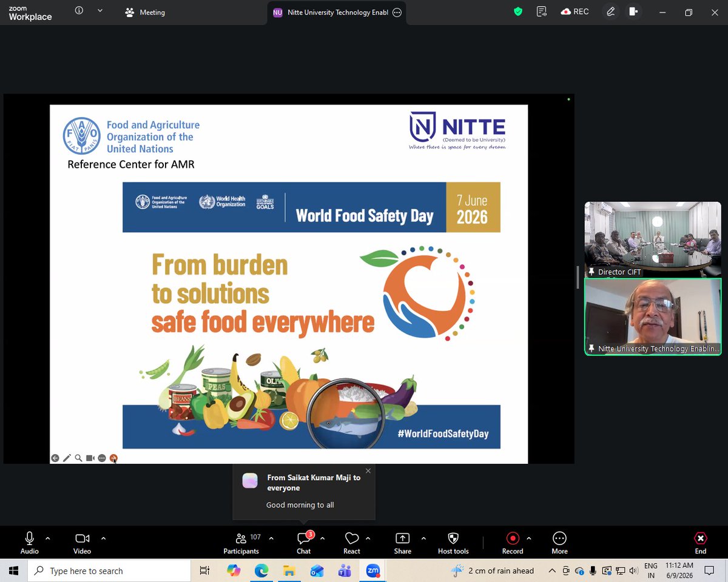Image resolution: width=728 pixels, height=582 pixels.
Task: Open the Participants panel
Action: pos(241,543)
